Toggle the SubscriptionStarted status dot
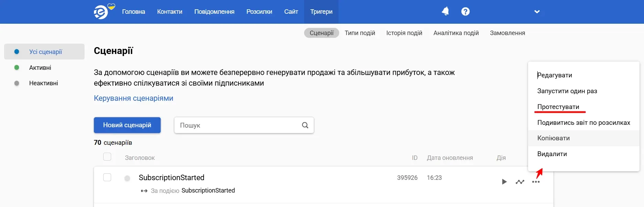This screenshot has height=207, width=644. (127, 178)
